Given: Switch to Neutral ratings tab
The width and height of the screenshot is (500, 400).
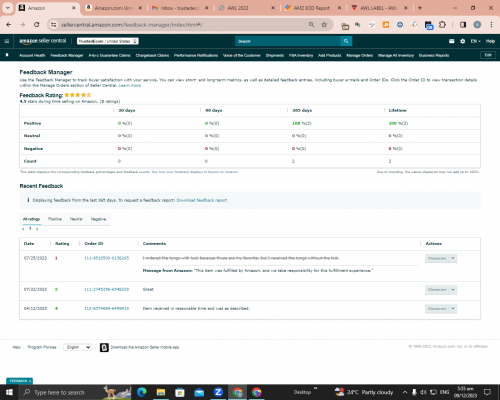Looking at the screenshot, I should 76,219.
